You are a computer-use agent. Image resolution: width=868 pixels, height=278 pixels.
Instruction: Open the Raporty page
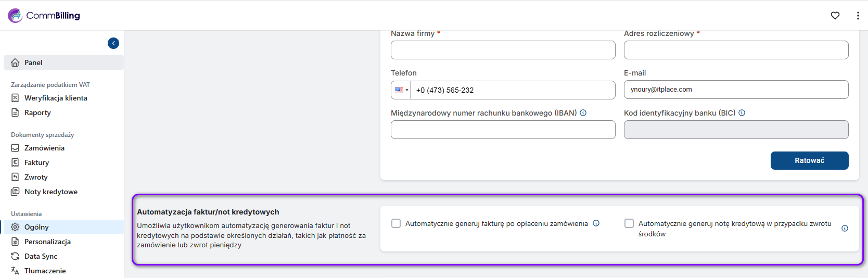click(37, 112)
